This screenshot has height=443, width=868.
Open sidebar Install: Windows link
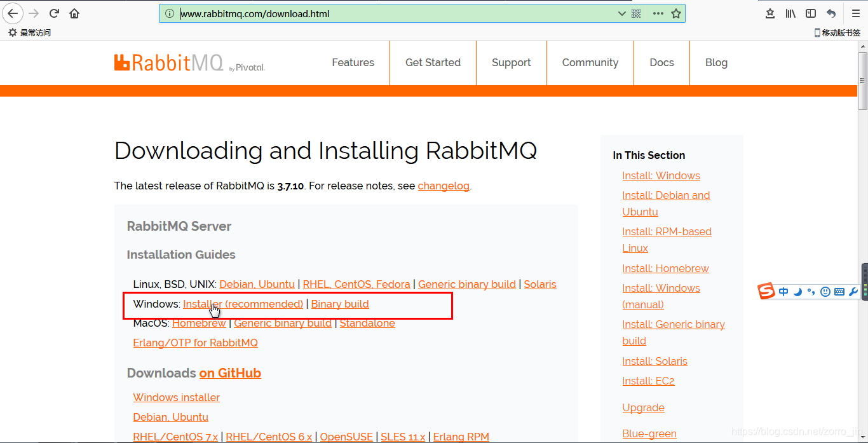661,175
